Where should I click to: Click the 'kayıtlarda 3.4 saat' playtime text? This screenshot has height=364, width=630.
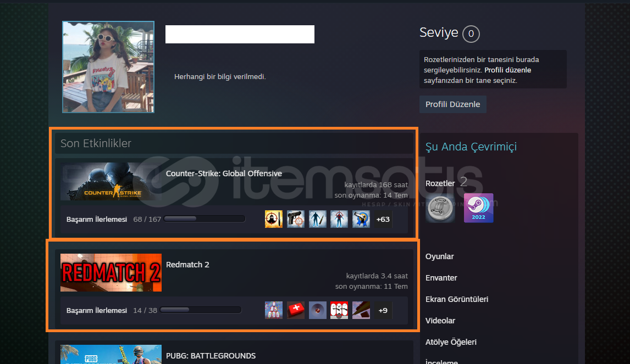pyautogui.click(x=377, y=276)
